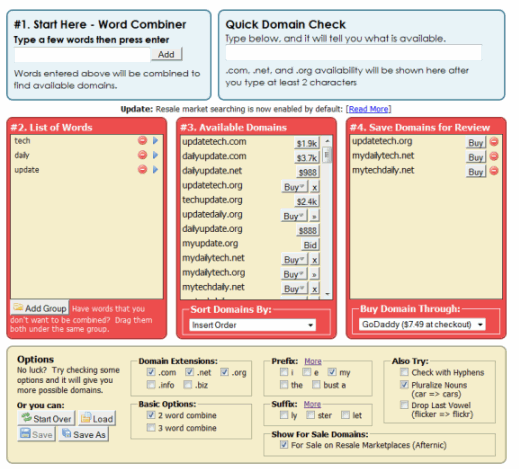Viewport: 519px width, 469px height.
Task: Open Buy dropdown for mydailytech.org
Action: (294, 274)
